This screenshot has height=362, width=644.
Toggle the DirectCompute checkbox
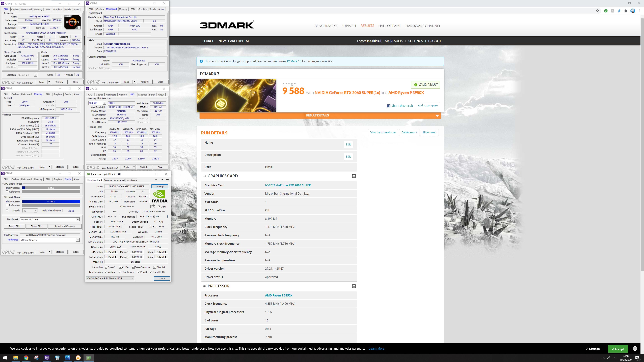point(133,267)
